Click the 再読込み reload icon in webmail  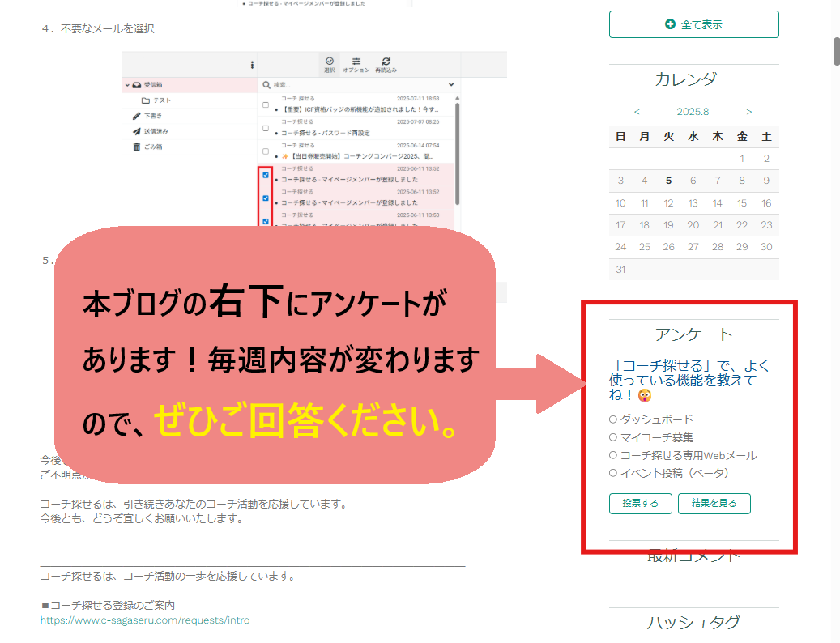pyautogui.click(x=386, y=64)
